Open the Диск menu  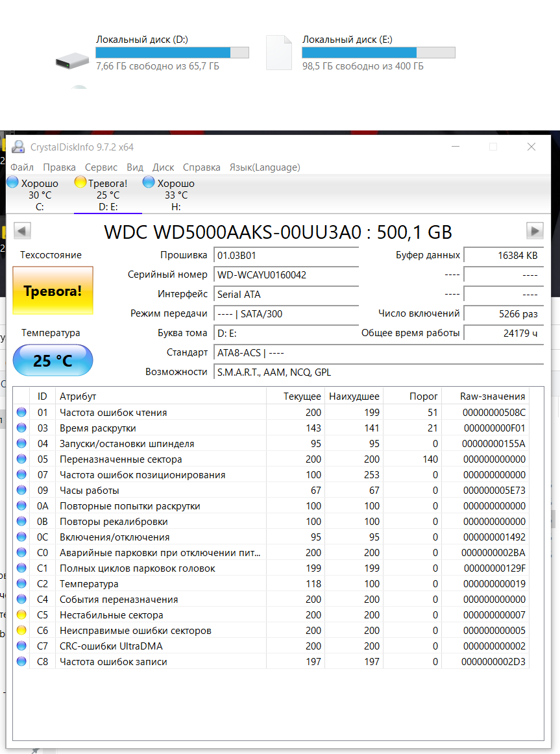(163, 167)
